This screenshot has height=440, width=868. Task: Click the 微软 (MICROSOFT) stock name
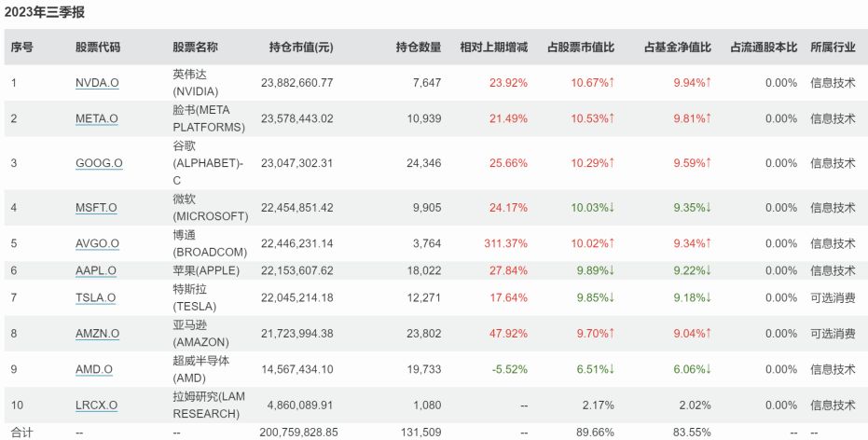[211, 208]
